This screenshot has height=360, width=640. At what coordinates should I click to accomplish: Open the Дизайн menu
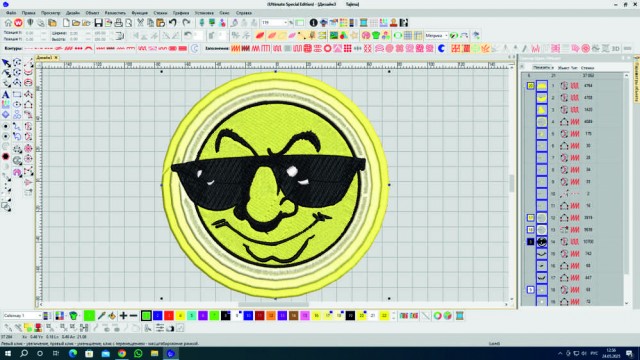[73, 13]
